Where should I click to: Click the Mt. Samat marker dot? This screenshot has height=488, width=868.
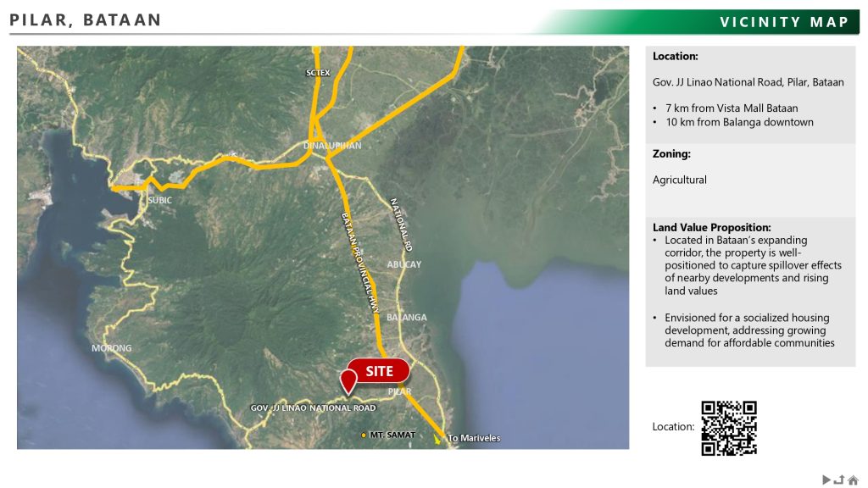(364, 435)
